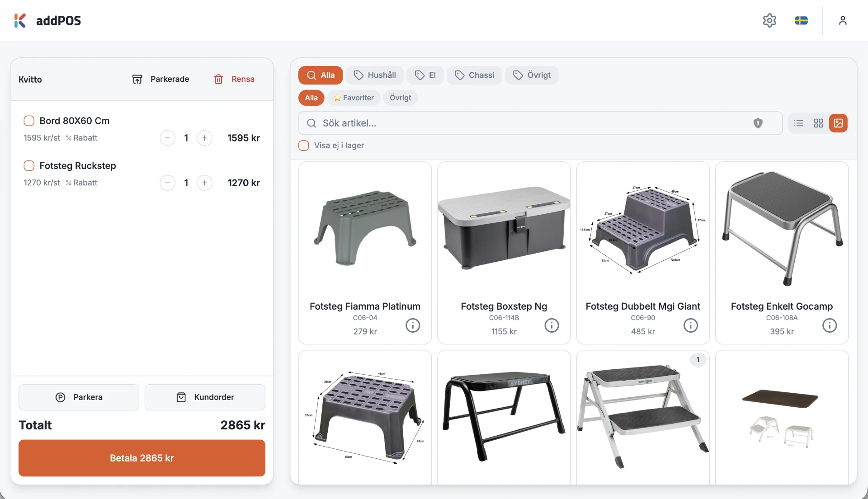Decrease quantity of Bord 80X60 Cm

pos(168,138)
